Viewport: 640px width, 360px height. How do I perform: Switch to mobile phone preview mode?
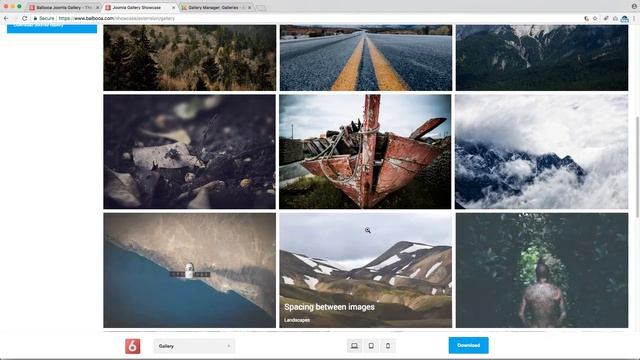pyautogui.click(x=388, y=346)
